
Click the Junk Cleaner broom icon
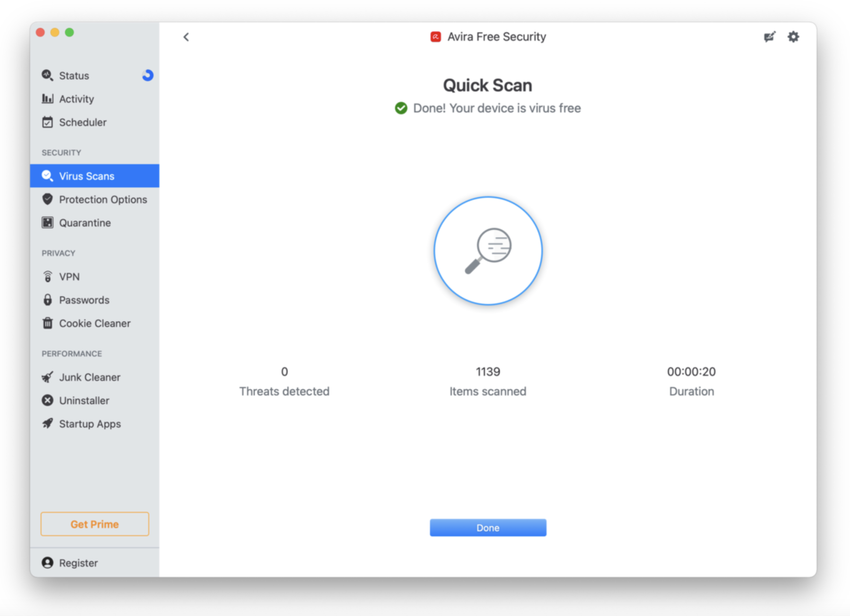[x=47, y=377]
